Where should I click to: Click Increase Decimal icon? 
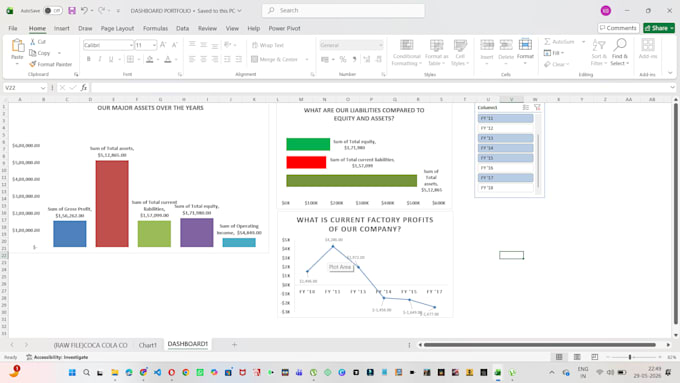point(366,59)
